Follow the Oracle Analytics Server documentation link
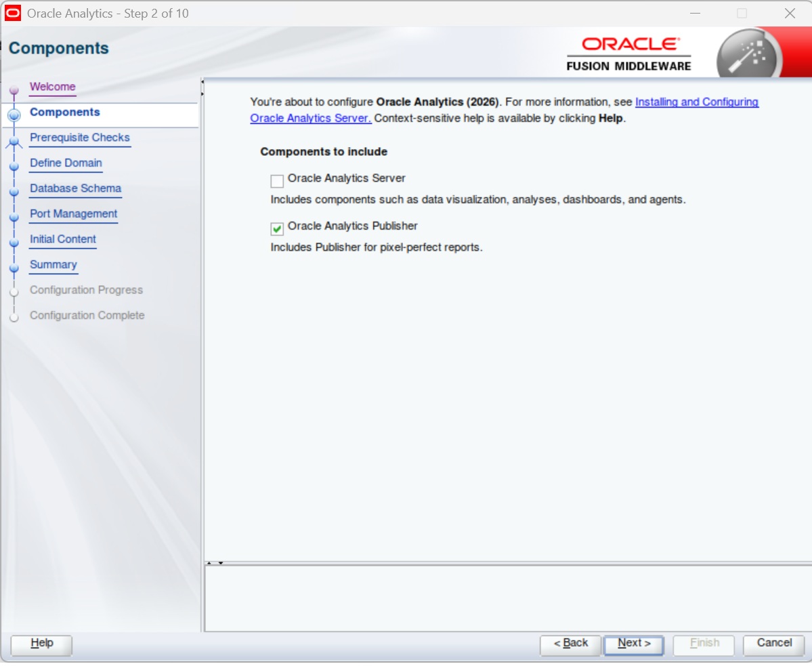 [x=311, y=119]
